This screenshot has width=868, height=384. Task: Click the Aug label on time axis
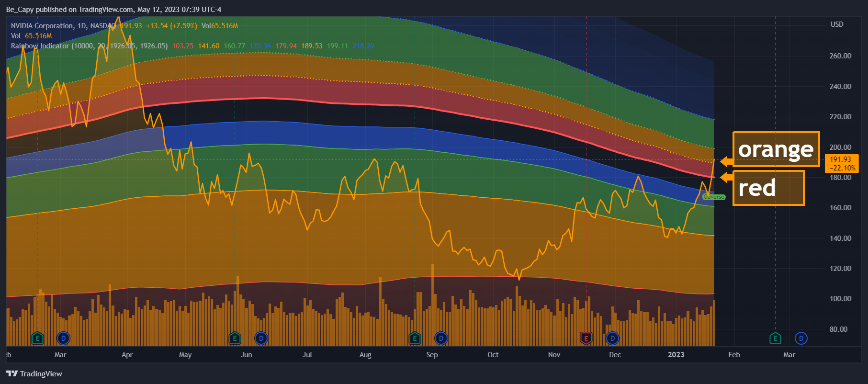click(365, 355)
